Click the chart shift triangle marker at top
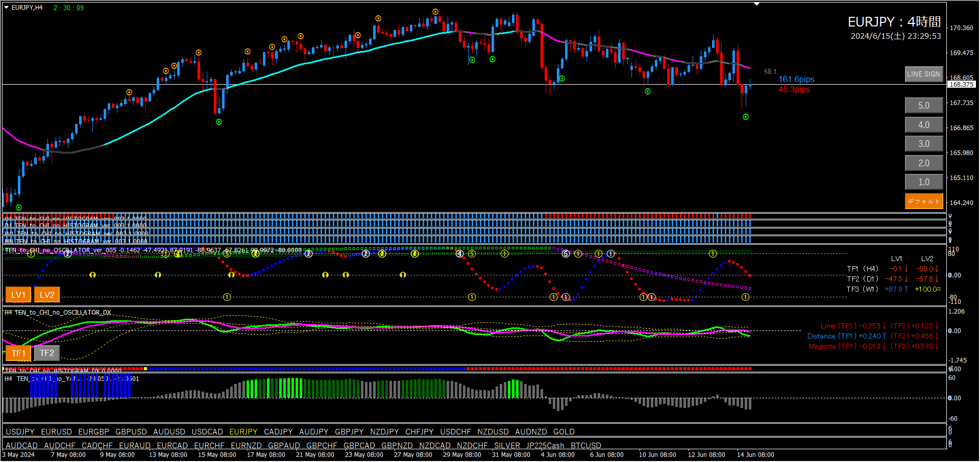This screenshot has height=462, width=980. coord(757,4)
